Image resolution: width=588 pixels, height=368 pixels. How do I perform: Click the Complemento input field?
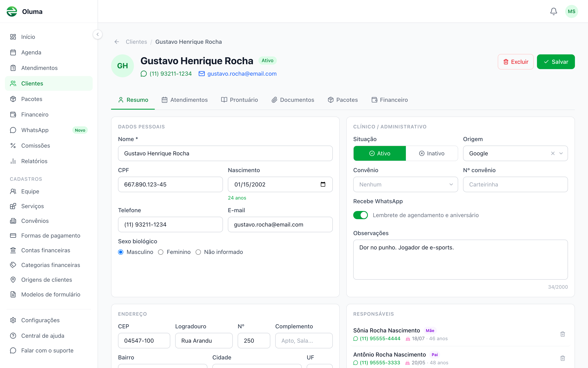(x=304, y=340)
